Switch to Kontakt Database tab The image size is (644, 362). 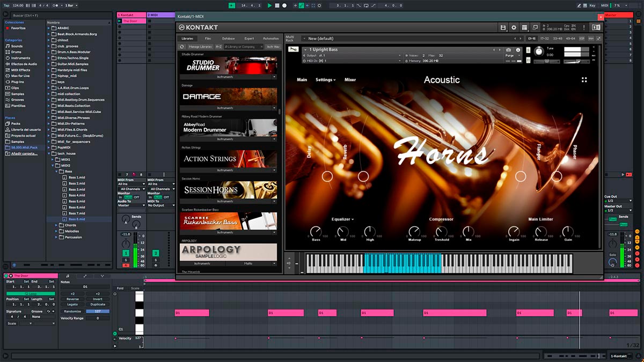pos(228,39)
